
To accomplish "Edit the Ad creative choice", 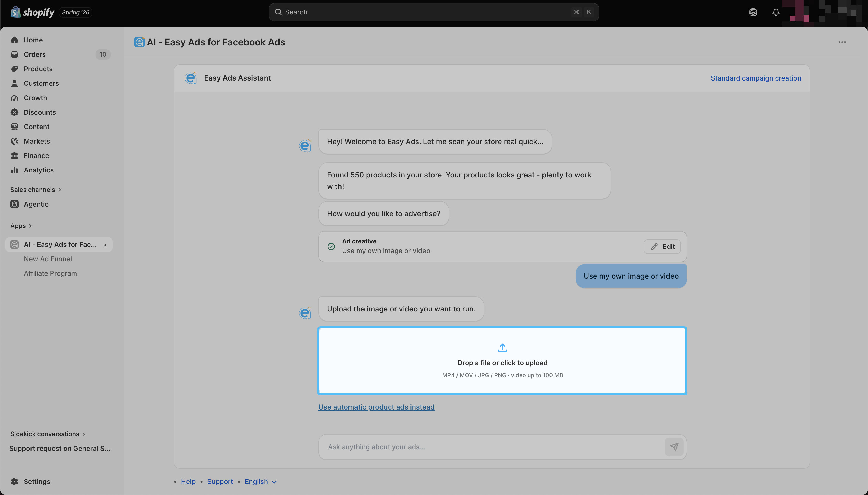I will 662,247.
